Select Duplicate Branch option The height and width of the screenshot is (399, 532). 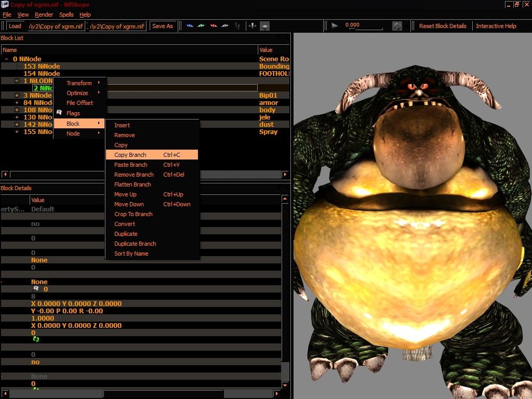coord(152,244)
